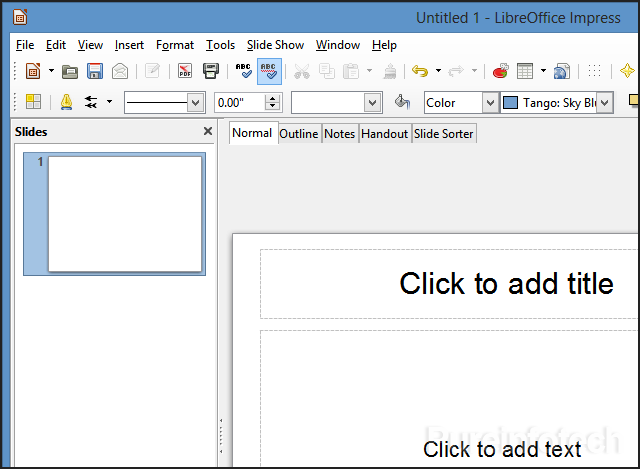Image resolution: width=640 pixels, height=469 pixels.
Task: Click the New presentation icon
Action: (x=33, y=71)
